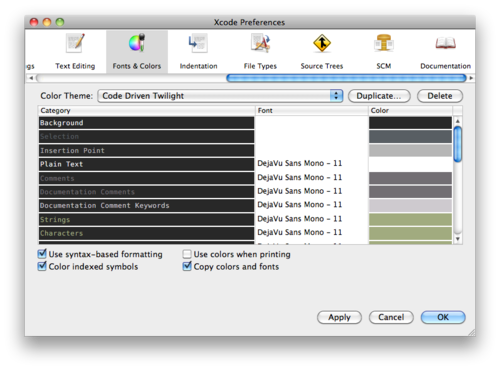Click the Selection color swatch
Viewport: 500px width, 370px height.
(410, 136)
